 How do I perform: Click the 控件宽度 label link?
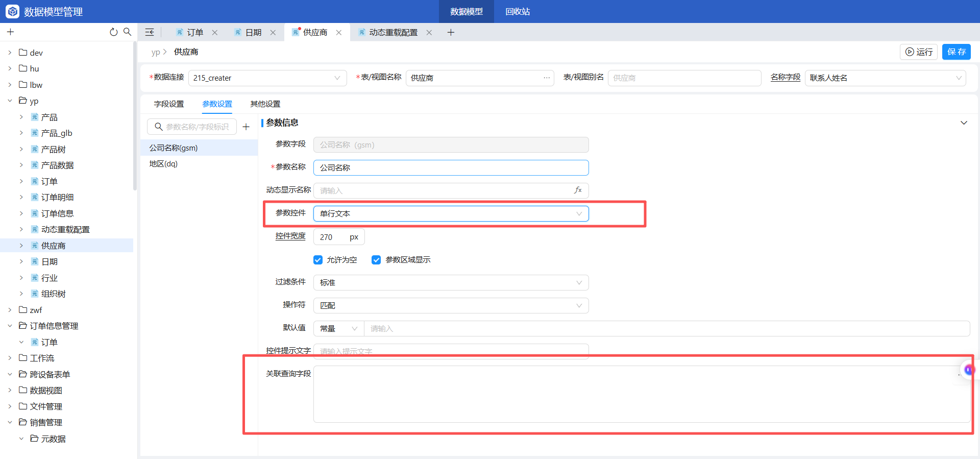click(290, 236)
